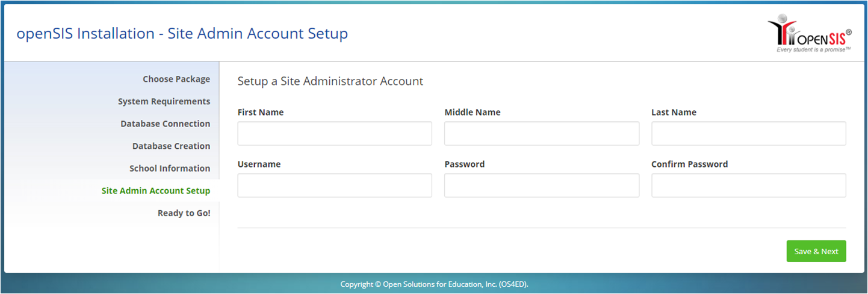Click the 'Confirm Password' label
The image size is (868, 294).
690,164
